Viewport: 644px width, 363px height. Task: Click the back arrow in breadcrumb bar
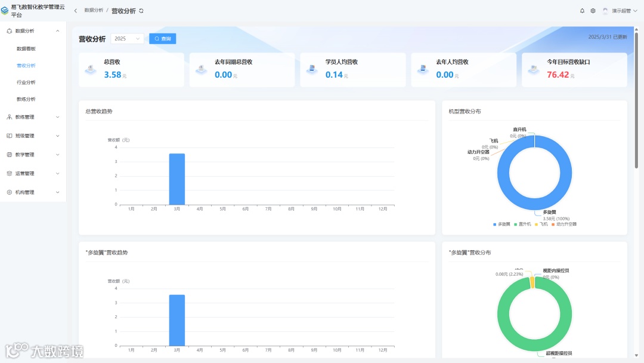(76, 11)
